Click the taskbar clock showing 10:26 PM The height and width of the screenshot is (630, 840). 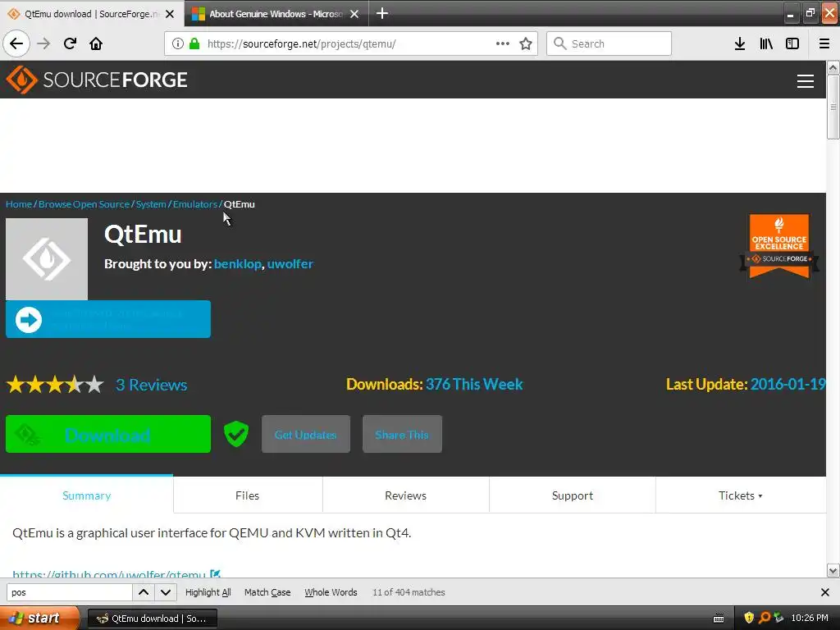pos(810,618)
